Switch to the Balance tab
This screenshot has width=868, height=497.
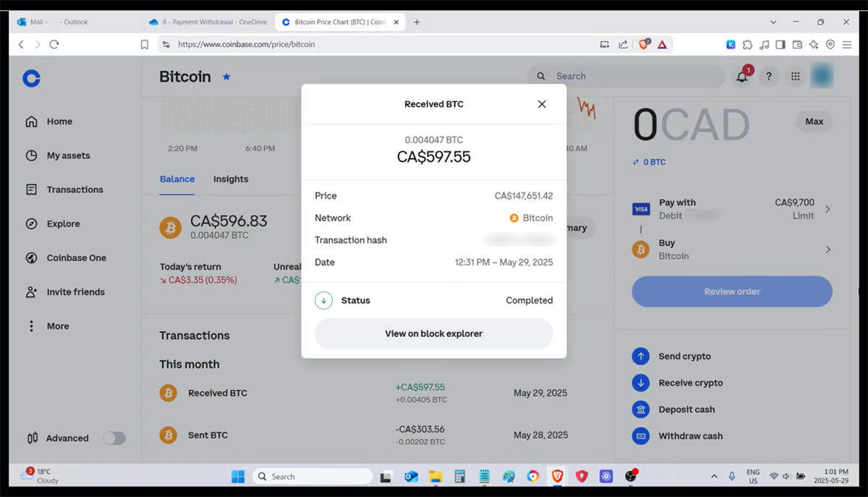coord(177,179)
